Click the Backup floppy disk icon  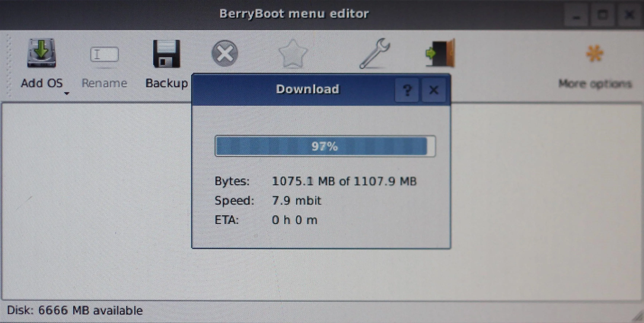point(166,53)
